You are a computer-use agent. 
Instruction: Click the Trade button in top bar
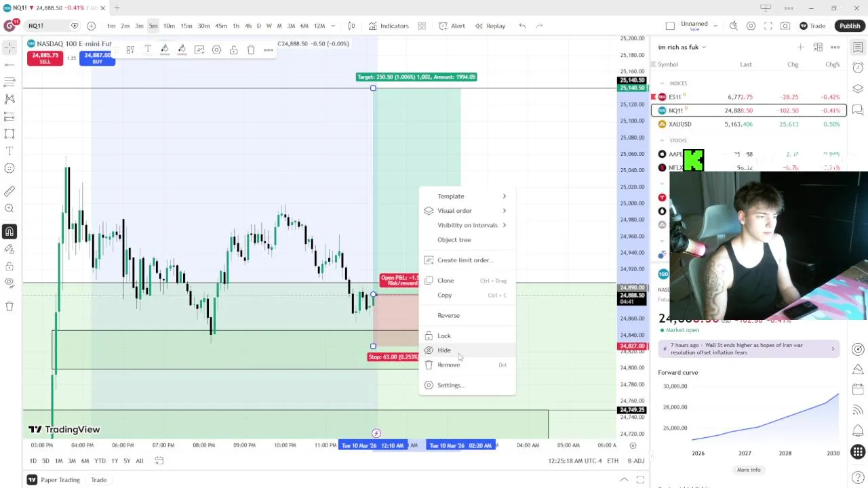(x=812, y=26)
